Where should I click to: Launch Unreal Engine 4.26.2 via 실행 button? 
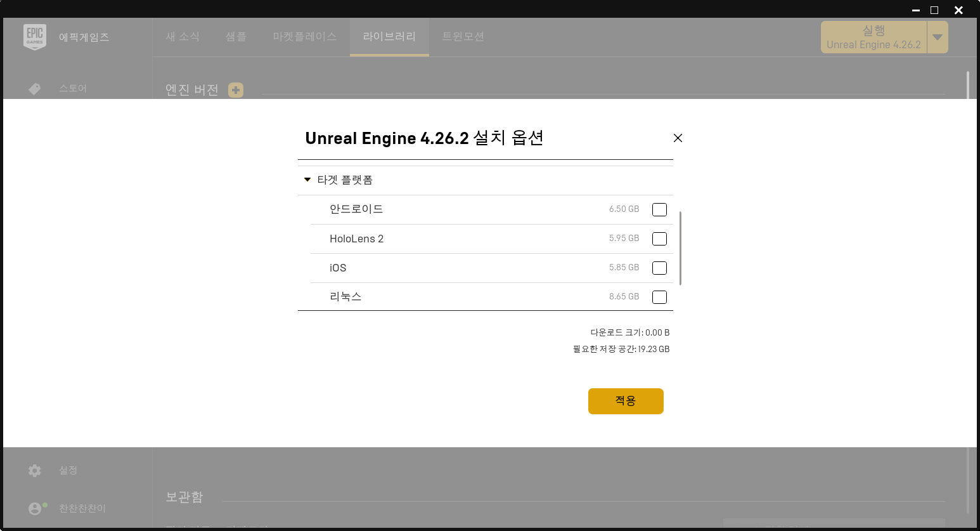point(874,37)
